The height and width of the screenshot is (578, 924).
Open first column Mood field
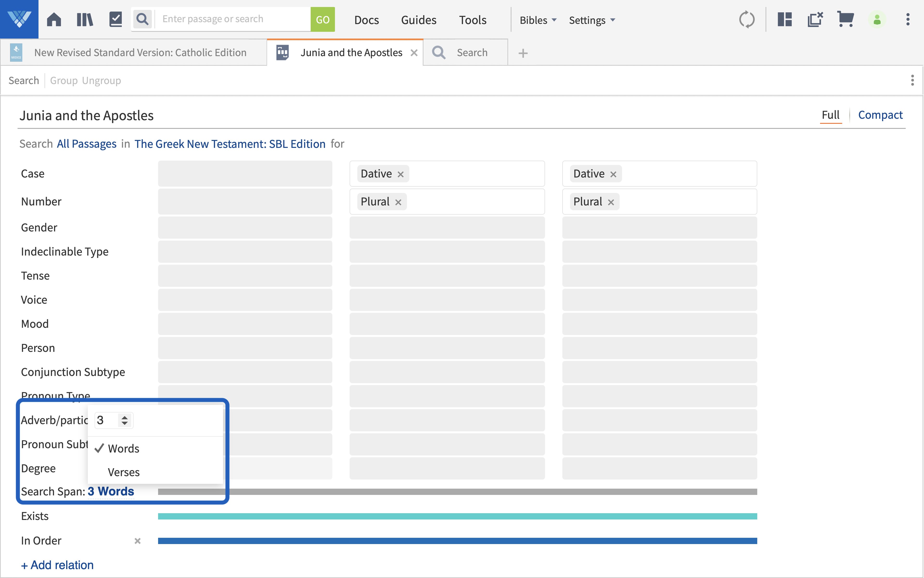click(245, 324)
